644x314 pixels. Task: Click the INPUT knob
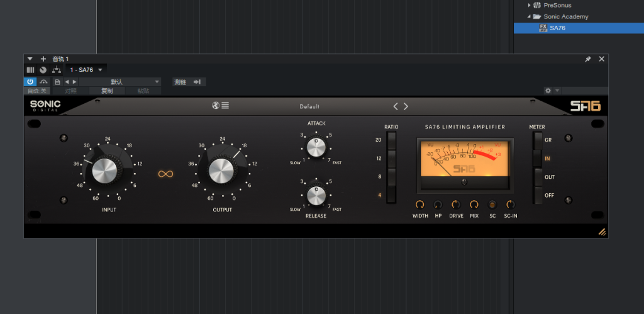pyautogui.click(x=105, y=170)
